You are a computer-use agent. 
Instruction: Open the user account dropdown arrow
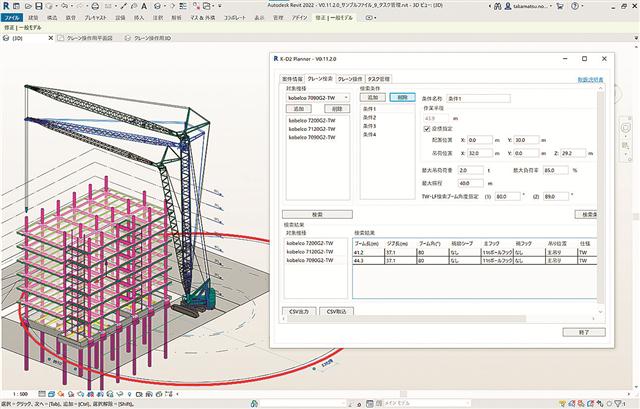pos(551,7)
